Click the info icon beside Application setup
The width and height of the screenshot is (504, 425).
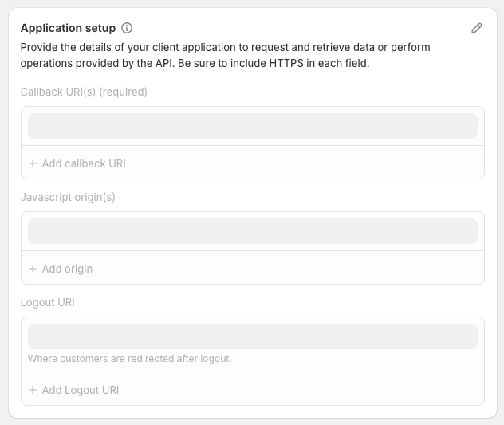pos(128,28)
